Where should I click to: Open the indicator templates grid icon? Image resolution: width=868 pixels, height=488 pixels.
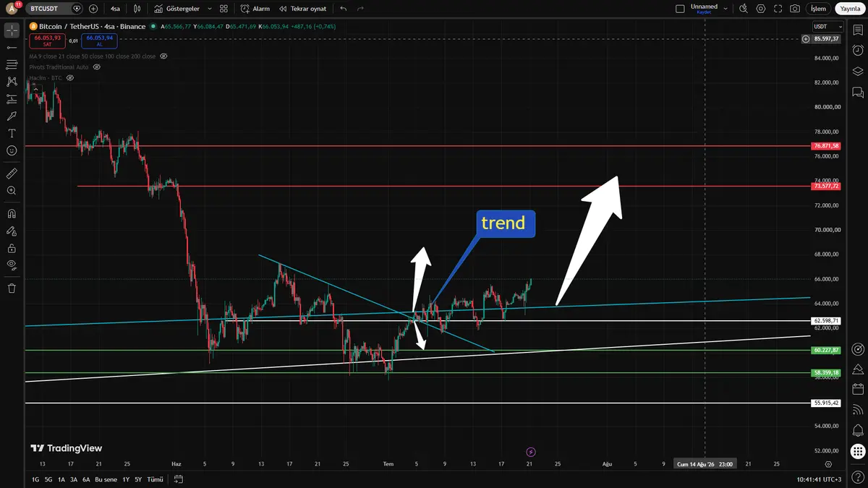224,9
